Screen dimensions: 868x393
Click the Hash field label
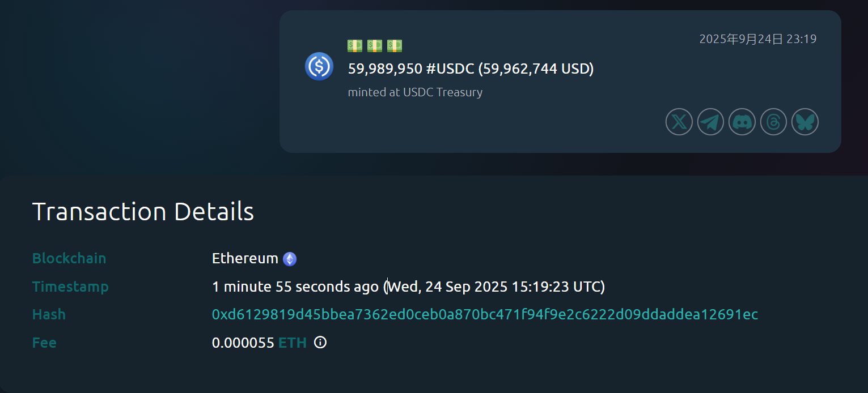click(x=49, y=314)
